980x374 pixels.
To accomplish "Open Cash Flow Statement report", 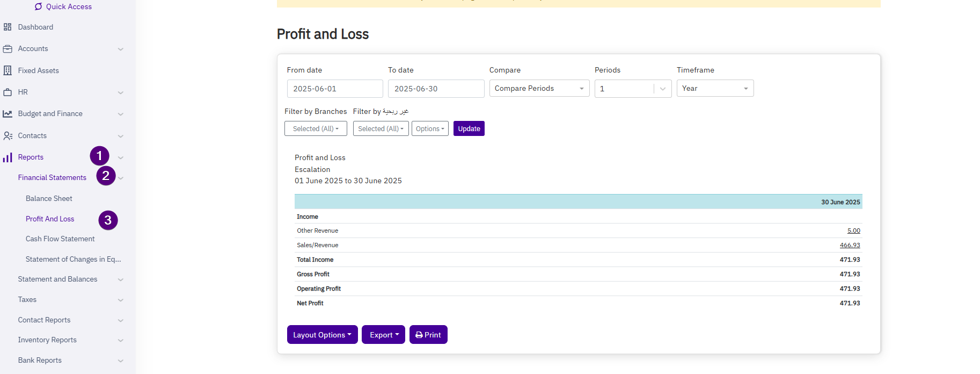I will pyautogui.click(x=60, y=239).
